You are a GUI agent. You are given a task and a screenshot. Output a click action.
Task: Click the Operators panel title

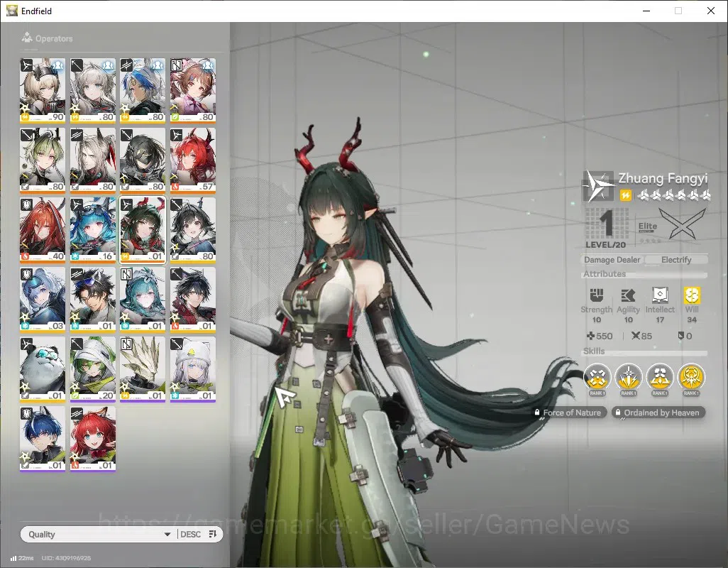[54, 38]
